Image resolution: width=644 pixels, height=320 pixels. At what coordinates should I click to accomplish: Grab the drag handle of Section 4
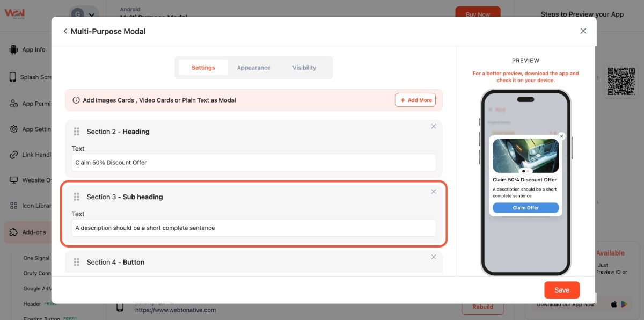tap(77, 263)
